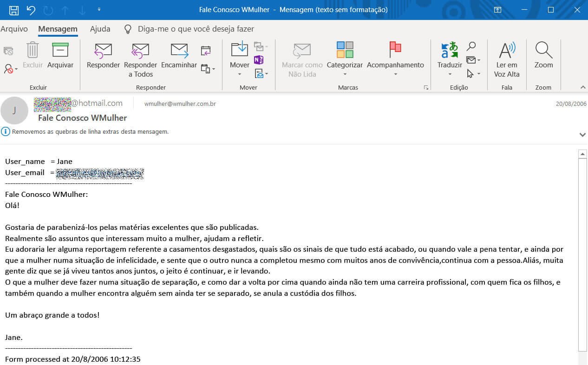This screenshot has height=365, width=588.
Task: Click the sender avatar with letter J
Action: [14, 111]
